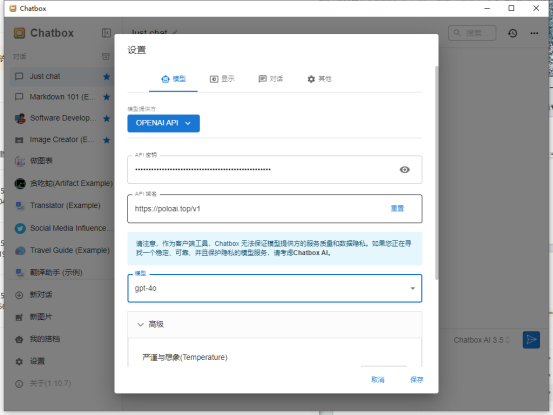Image resolution: width=553 pixels, height=415 pixels.
Task: Click the 严谨与想象(Temperature) label
Action: tap(185, 358)
